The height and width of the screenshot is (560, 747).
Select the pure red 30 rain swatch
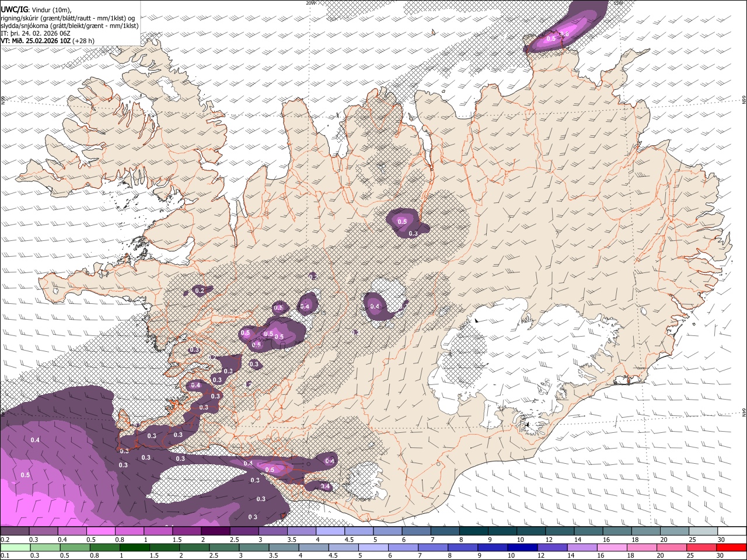click(732, 548)
